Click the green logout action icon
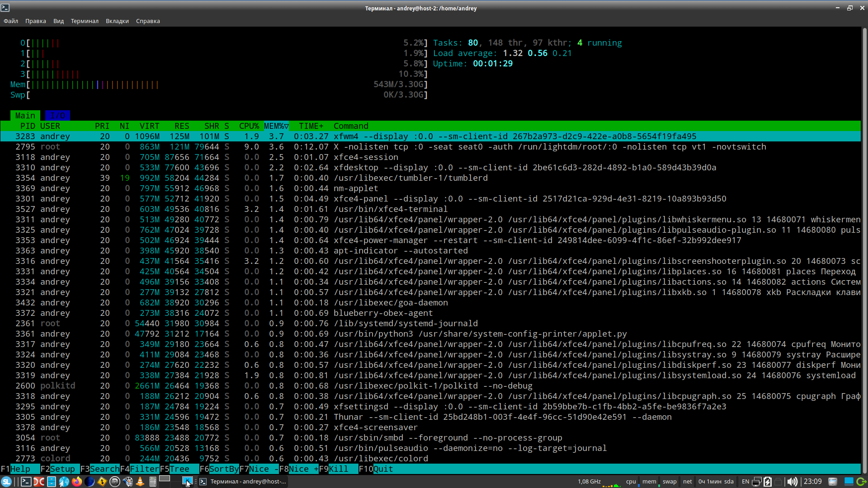This screenshot has width=868, height=488. (861, 482)
